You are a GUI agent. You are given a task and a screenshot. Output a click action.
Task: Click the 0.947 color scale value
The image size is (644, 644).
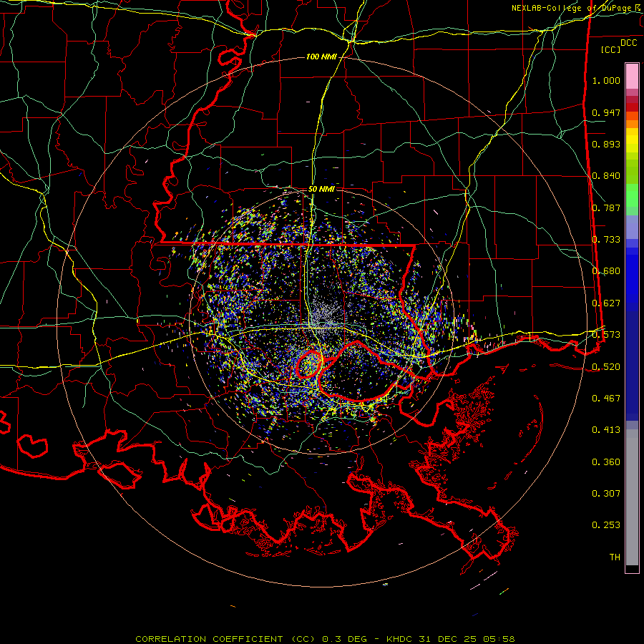(x=606, y=112)
